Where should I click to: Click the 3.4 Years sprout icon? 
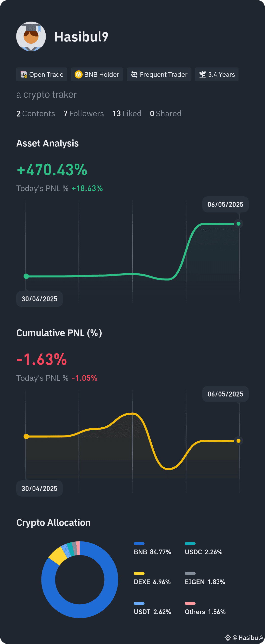click(202, 75)
